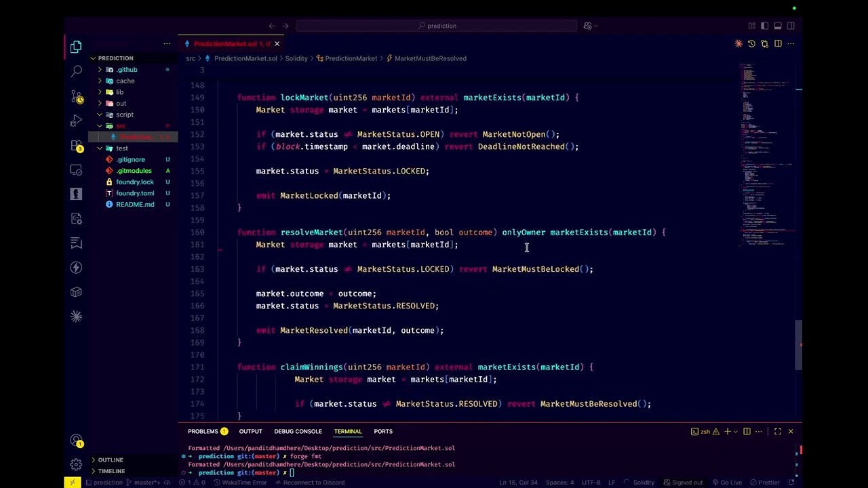This screenshot has width=868, height=488.
Task: Collapse the src folder
Action: [121, 126]
